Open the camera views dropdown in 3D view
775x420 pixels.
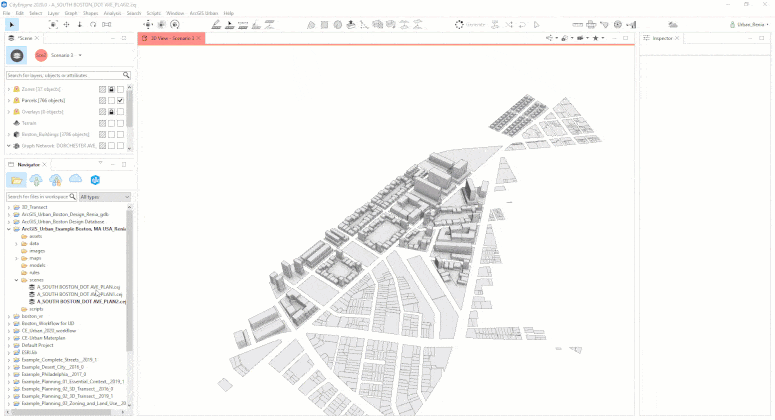pos(582,38)
